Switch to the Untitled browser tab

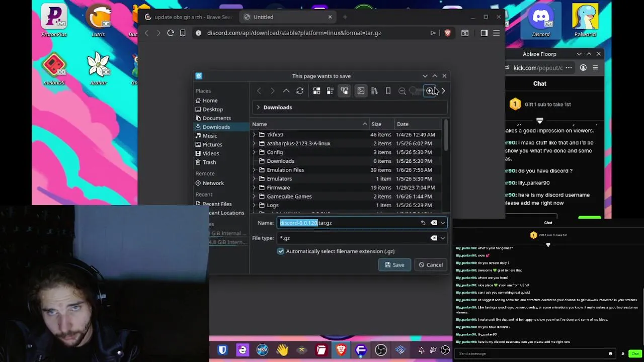point(288,17)
